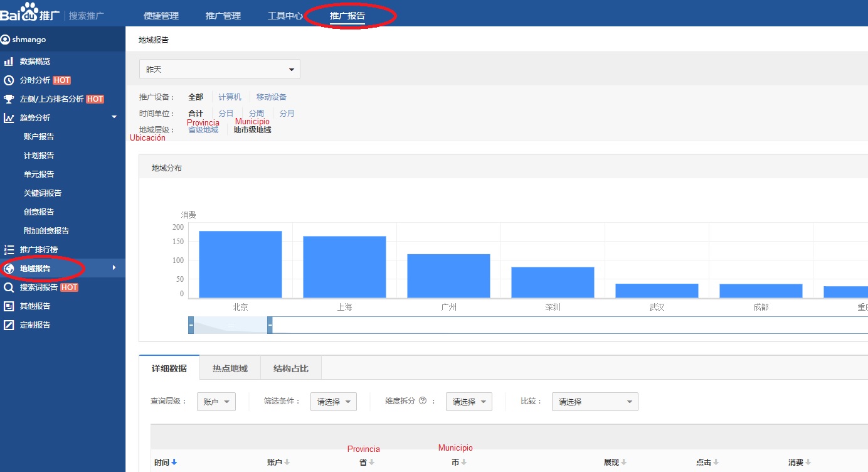This screenshot has width=868, height=472.
Task: Click the 北京 bar in the chart
Action: pos(240,264)
